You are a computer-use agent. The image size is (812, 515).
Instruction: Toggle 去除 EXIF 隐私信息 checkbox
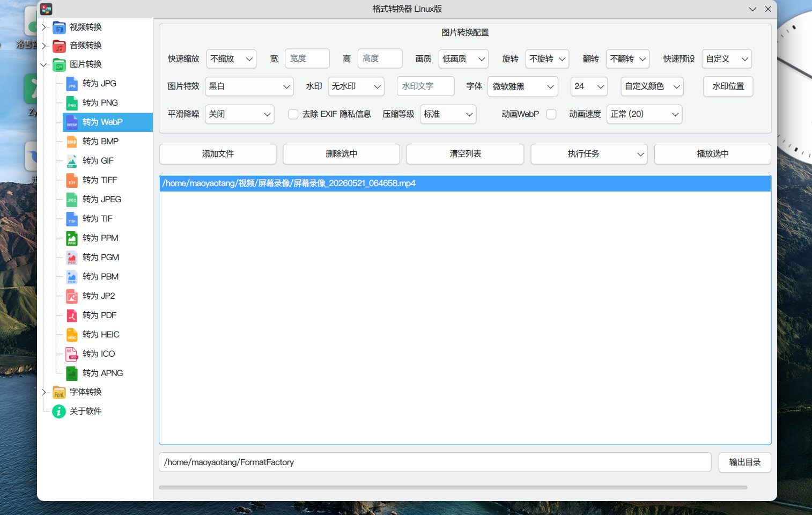point(293,114)
